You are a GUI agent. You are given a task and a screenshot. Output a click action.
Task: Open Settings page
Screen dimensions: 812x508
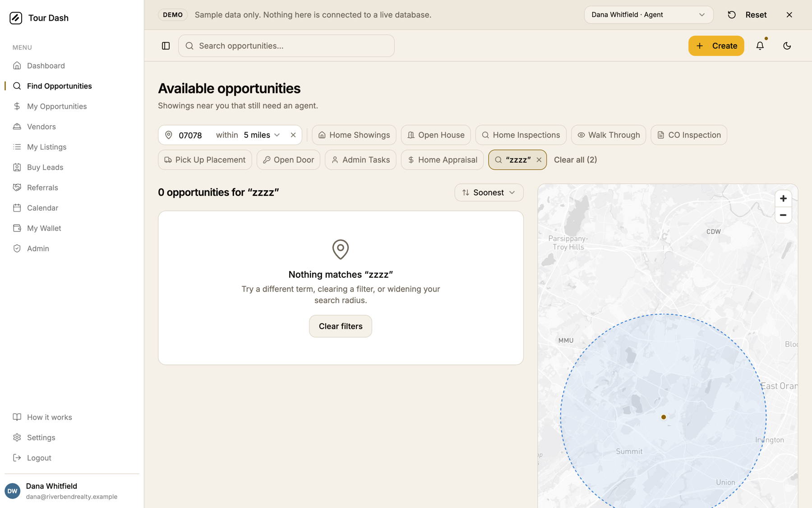tap(72, 438)
